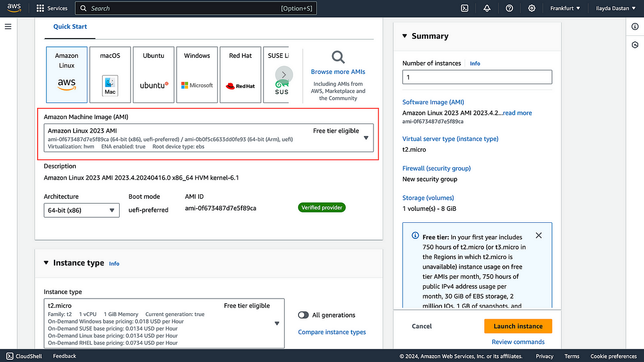Show more Quick Start AMIs with right arrow
Image resolution: width=644 pixels, height=362 pixels.
pyautogui.click(x=284, y=74)
